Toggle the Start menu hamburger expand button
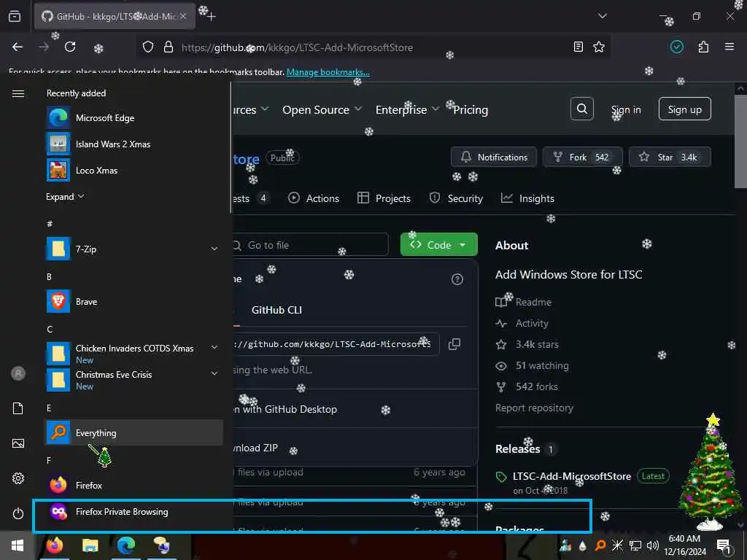 click(x=18, y=93)
